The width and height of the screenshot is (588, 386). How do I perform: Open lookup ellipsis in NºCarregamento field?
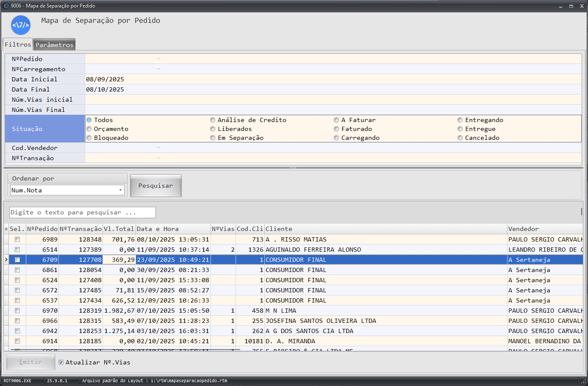point(158,69)
